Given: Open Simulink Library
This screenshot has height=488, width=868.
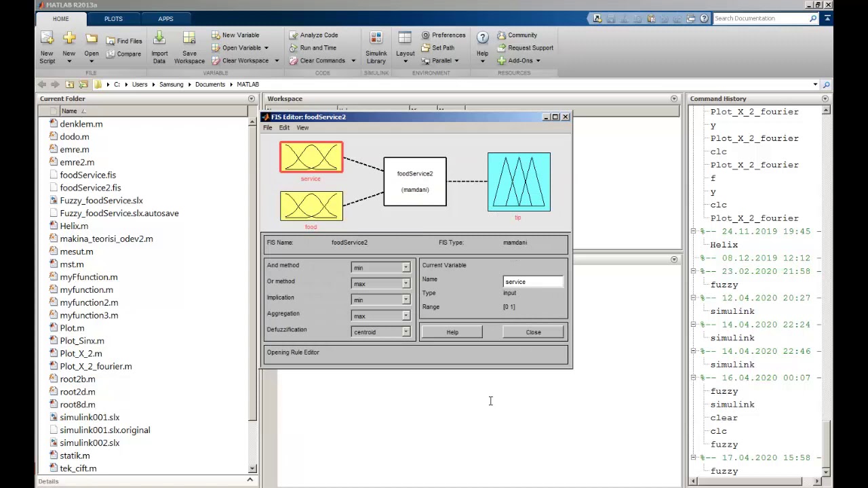Looking at the screenshot, I should (x=376, y=47).
